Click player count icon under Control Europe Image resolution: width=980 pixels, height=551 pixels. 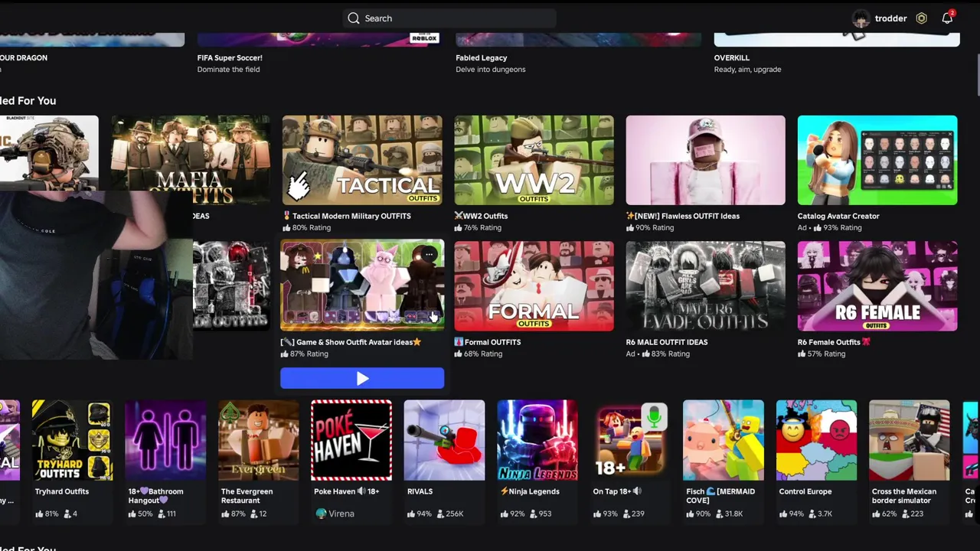[811, 514]
